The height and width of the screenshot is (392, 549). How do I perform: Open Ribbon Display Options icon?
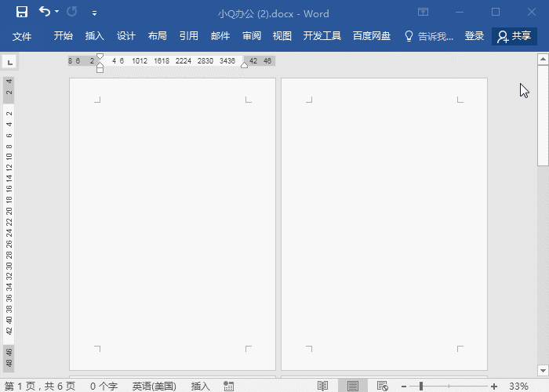423,13
